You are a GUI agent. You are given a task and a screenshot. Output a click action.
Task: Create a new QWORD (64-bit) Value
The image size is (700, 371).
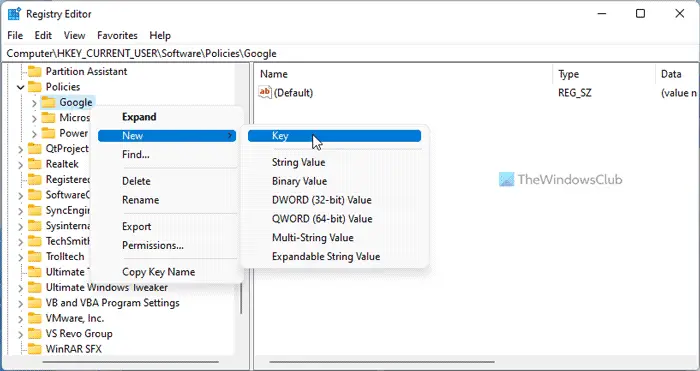tap(334, 219)
